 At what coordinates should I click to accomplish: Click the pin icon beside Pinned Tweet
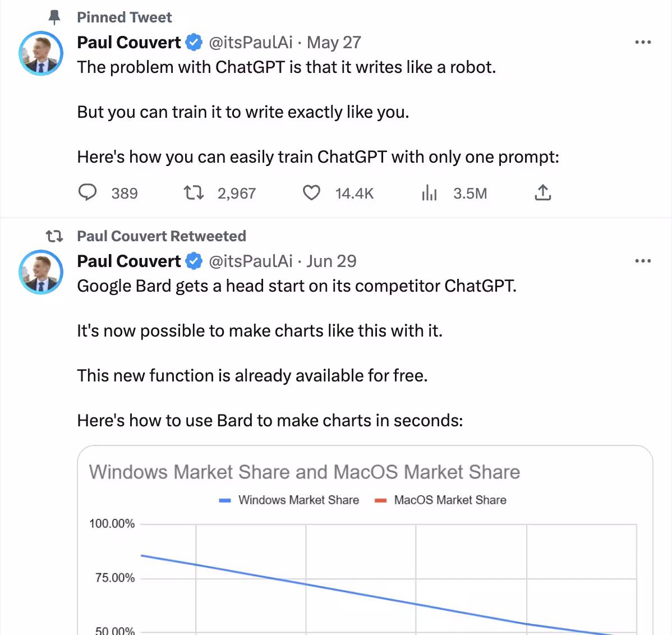tap(54, 17)
